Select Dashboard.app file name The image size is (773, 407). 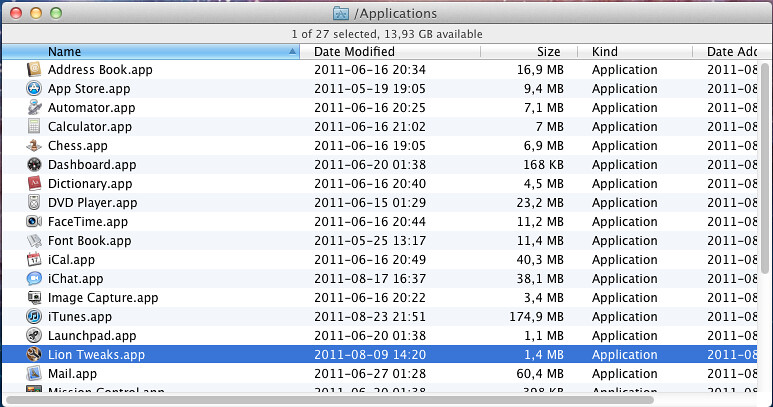click(92, 165)
